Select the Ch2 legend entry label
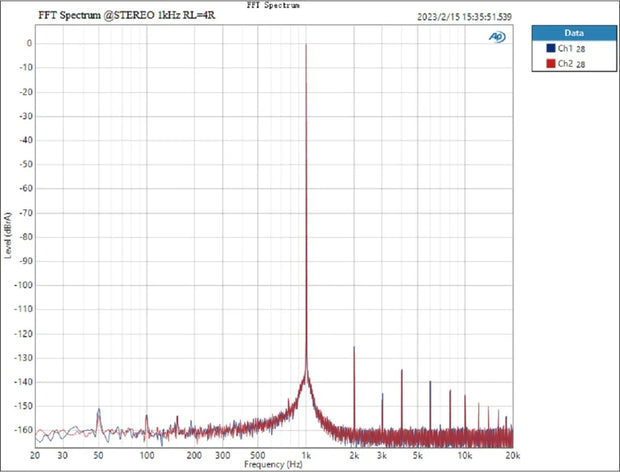 click(x=566, y=63)
